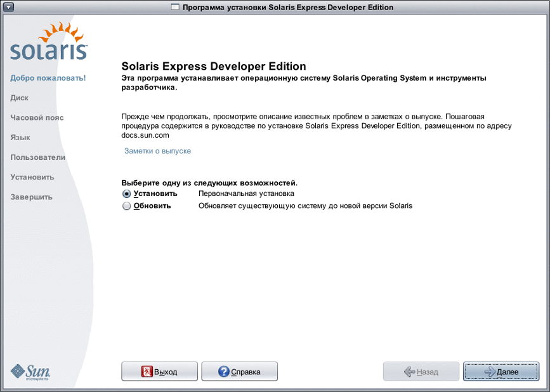The image size is (550, 392).
Task: Click the Первоначальная установка description
Action: [246, 194]
